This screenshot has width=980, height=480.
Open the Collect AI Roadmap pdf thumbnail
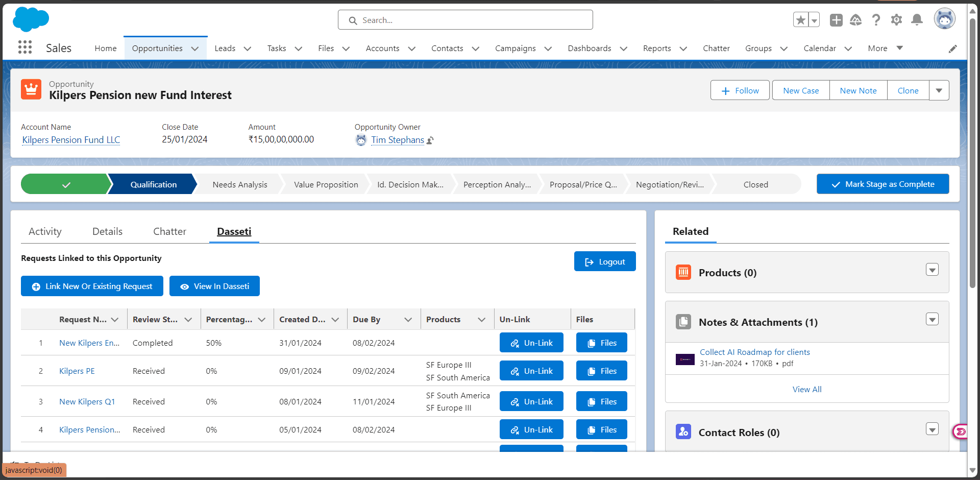685,359
